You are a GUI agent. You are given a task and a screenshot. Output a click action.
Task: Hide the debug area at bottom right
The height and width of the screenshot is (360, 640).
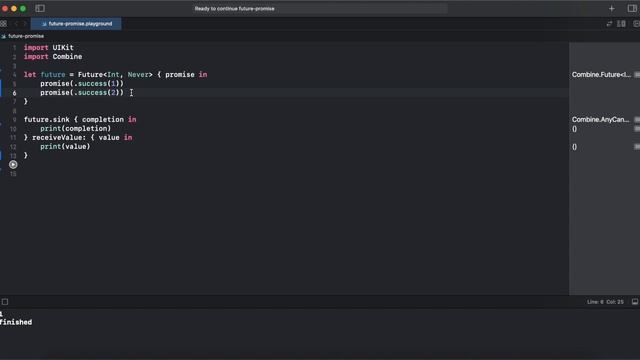point(635,302)
